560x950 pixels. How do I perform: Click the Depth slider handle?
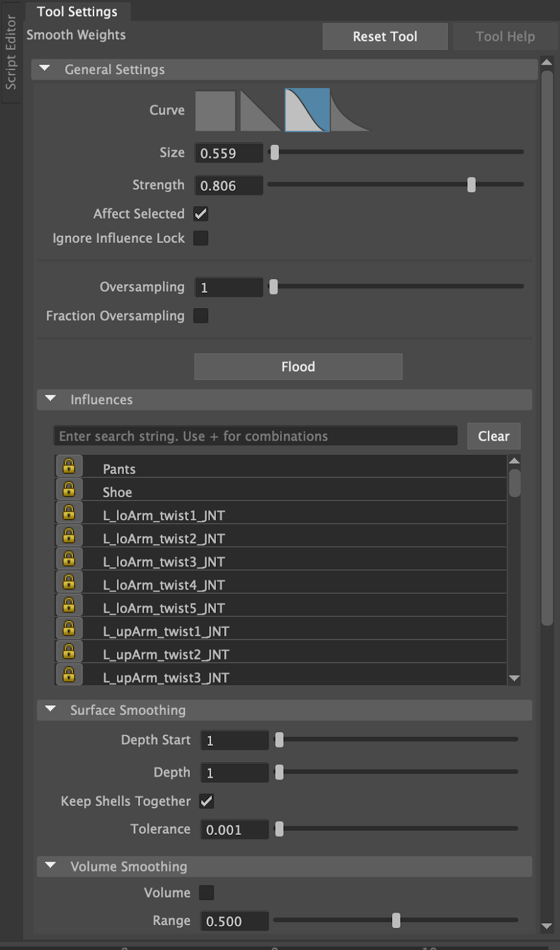coord(279,772)
